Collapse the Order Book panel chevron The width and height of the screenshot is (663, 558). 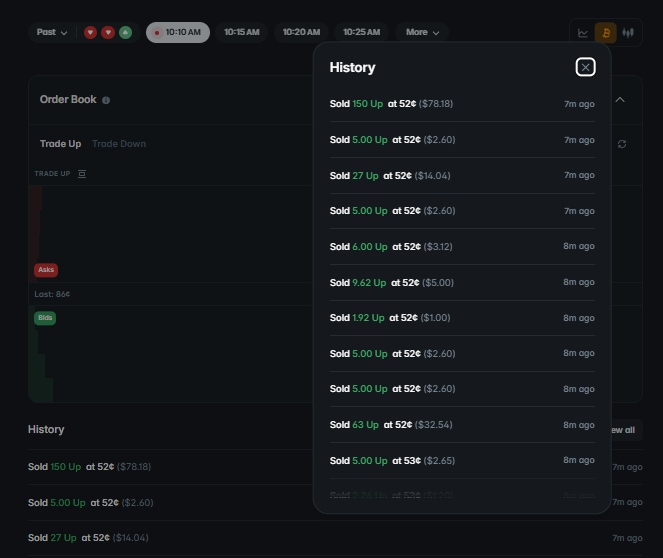pyautogui.click(x=620, y=100)
